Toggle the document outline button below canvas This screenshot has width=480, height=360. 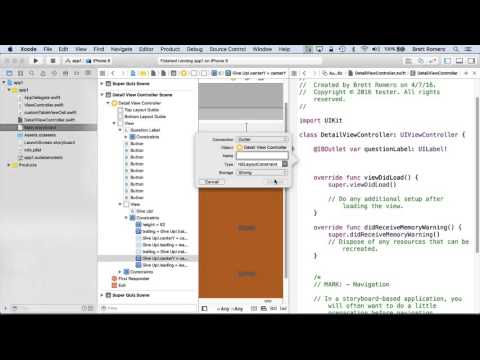pyautogui.click(x=204, y=309)
